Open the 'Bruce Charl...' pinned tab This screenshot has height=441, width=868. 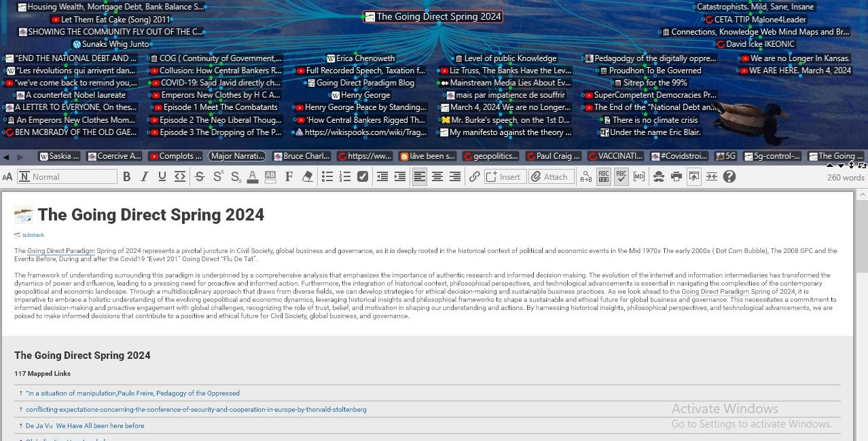tap(302, 156)
